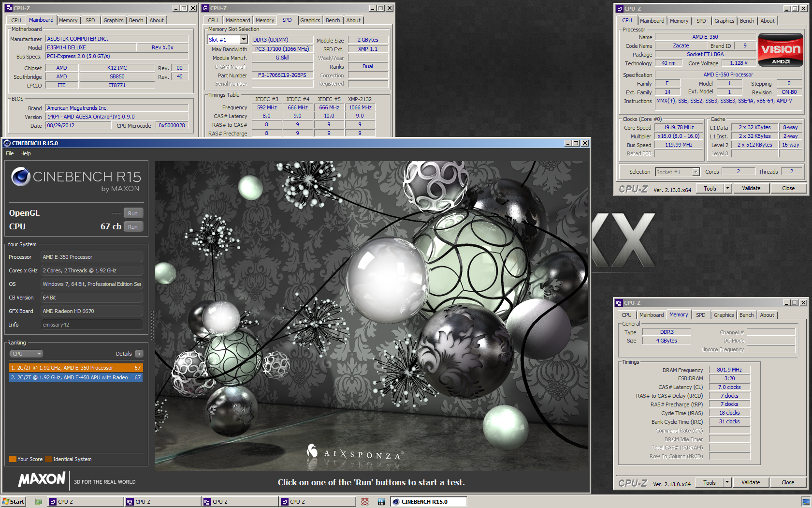Image resolution: width=812 pixels, height=508 pixels.
Task: Click the AIXSPONZA logo in render view
Action: tap(354, 453)
